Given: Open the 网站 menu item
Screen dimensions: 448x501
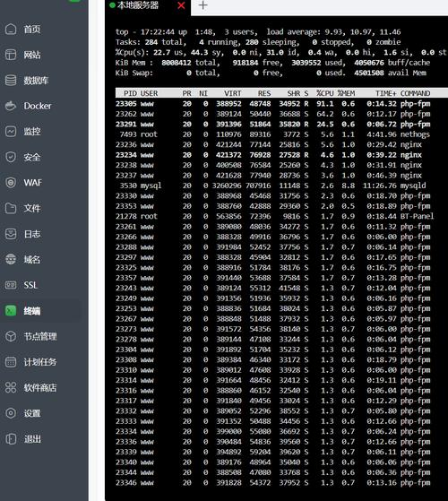Looking at the screenshot, I should (32, 55).
